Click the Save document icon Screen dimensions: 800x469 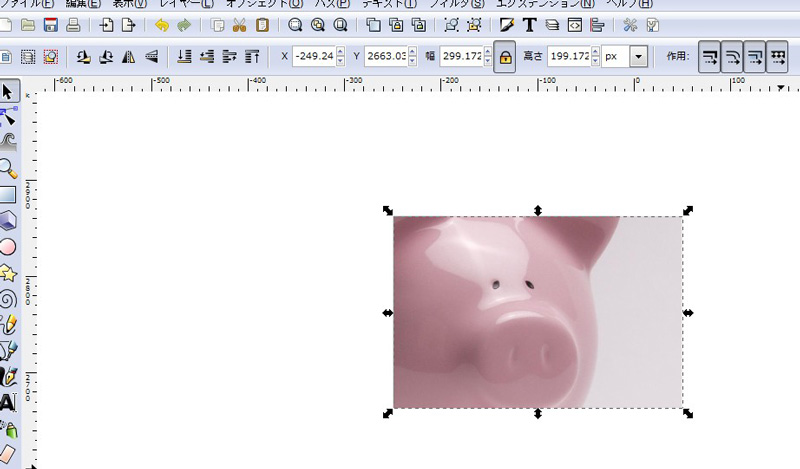[x=50, y=24]
